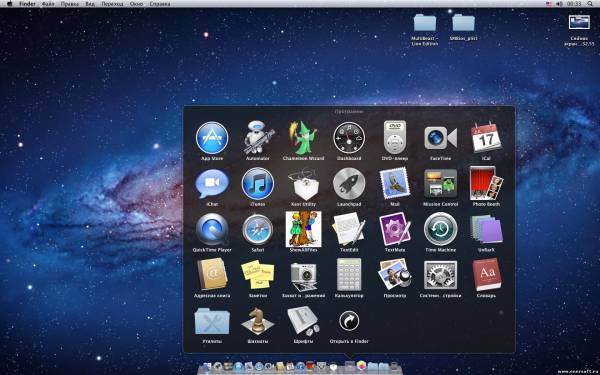Open the Справка menu
Viewport: 600px width, 375px height.
pos(160,4)
